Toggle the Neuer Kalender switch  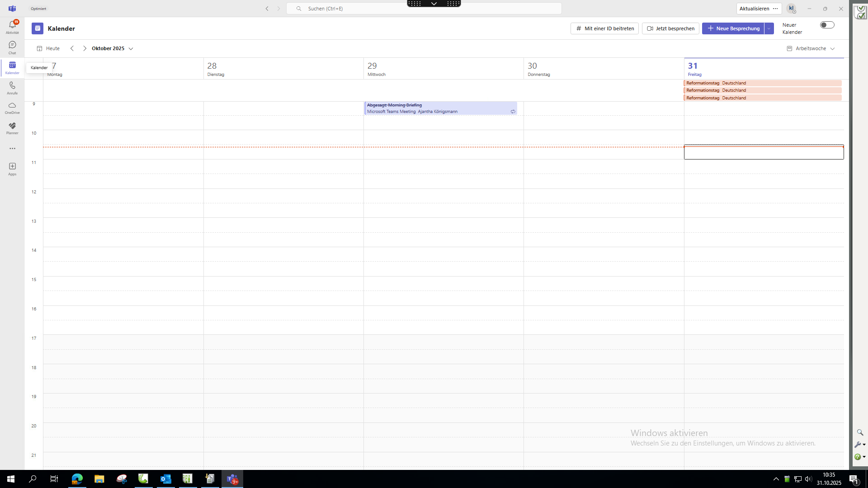point(827,25)
